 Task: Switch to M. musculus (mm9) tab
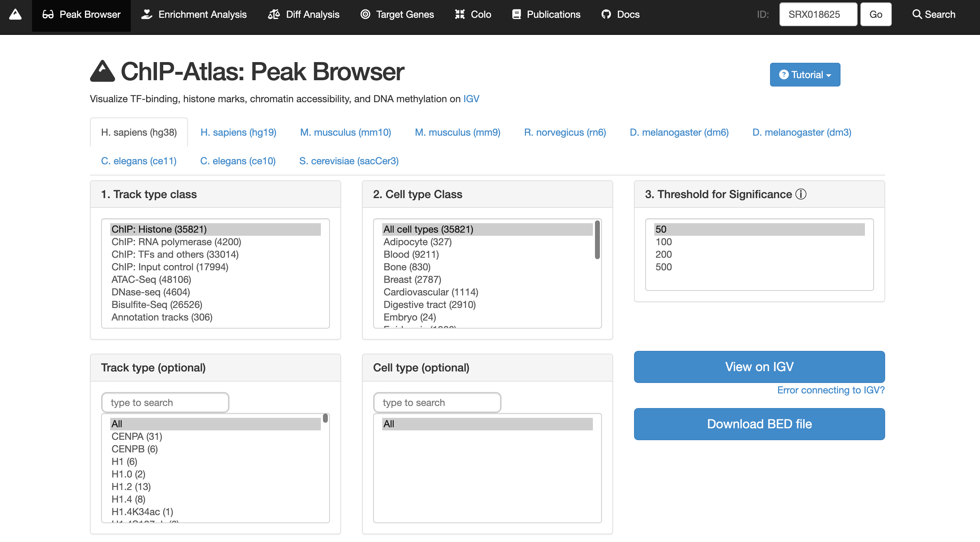(x=457, y=133)
